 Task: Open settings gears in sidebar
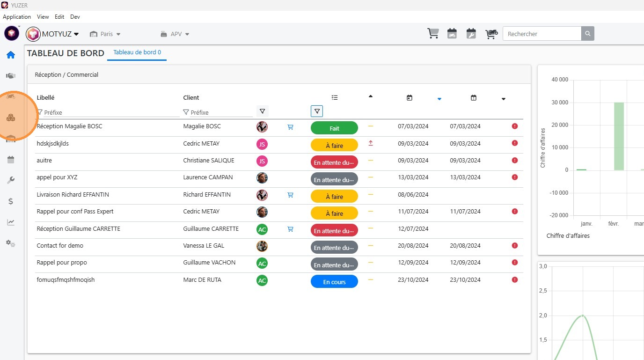click(11, 243)
